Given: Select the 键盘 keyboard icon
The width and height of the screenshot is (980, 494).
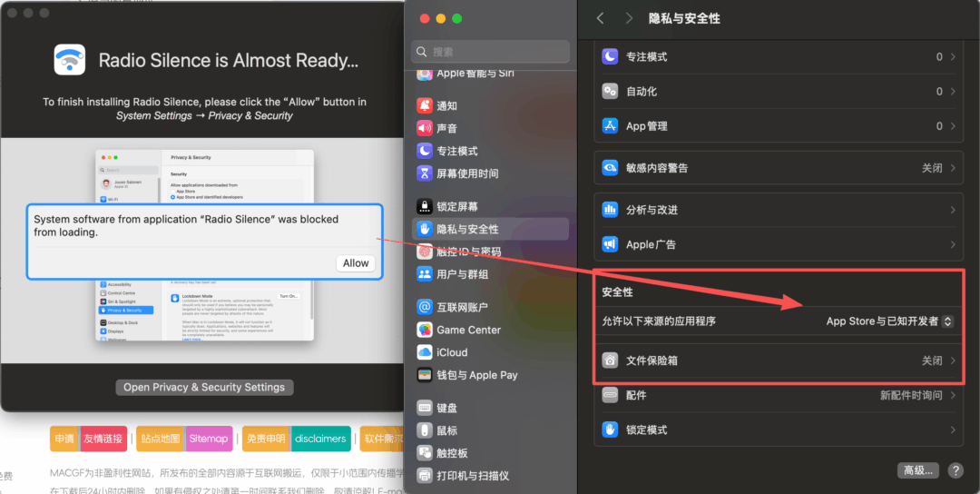Looking at the screenshot, I should click(425, 408).
